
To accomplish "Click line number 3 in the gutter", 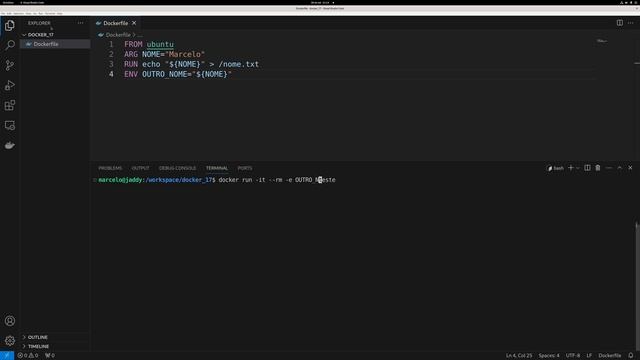I will click(x=111, y=64).
